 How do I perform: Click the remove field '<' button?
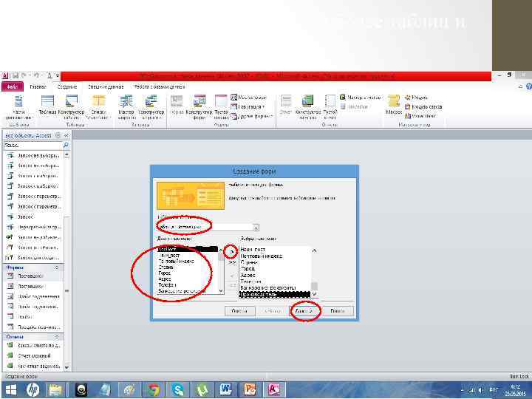232,276
